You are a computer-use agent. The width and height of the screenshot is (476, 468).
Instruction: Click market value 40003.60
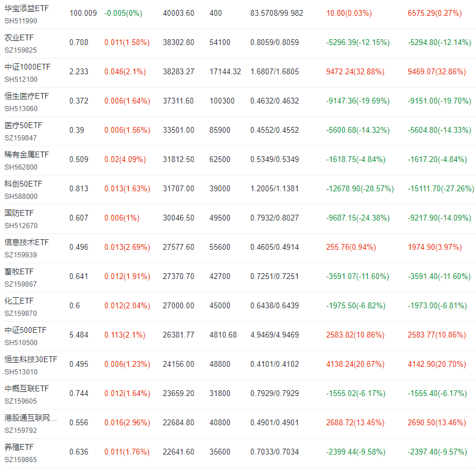(x=178, y=13)
